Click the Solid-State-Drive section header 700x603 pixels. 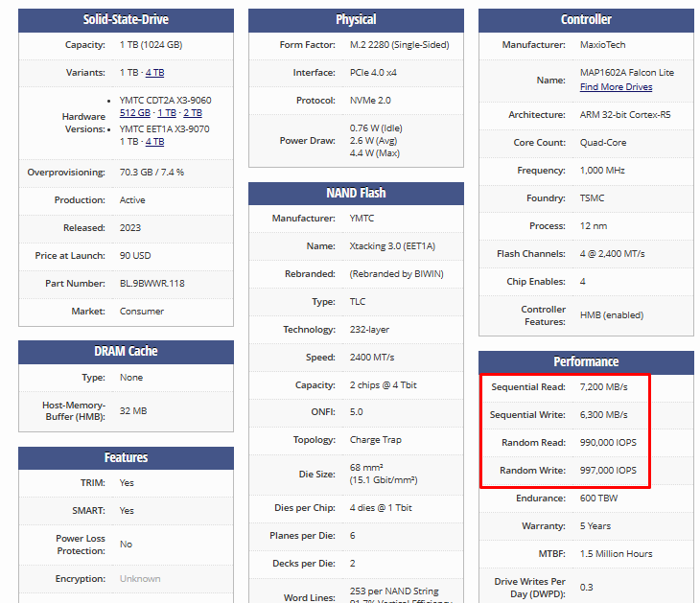coord(126,20)
